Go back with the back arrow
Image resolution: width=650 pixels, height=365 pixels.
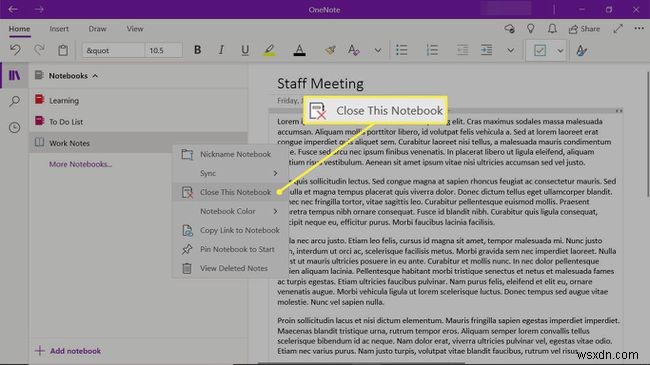[x=13, y=9]
